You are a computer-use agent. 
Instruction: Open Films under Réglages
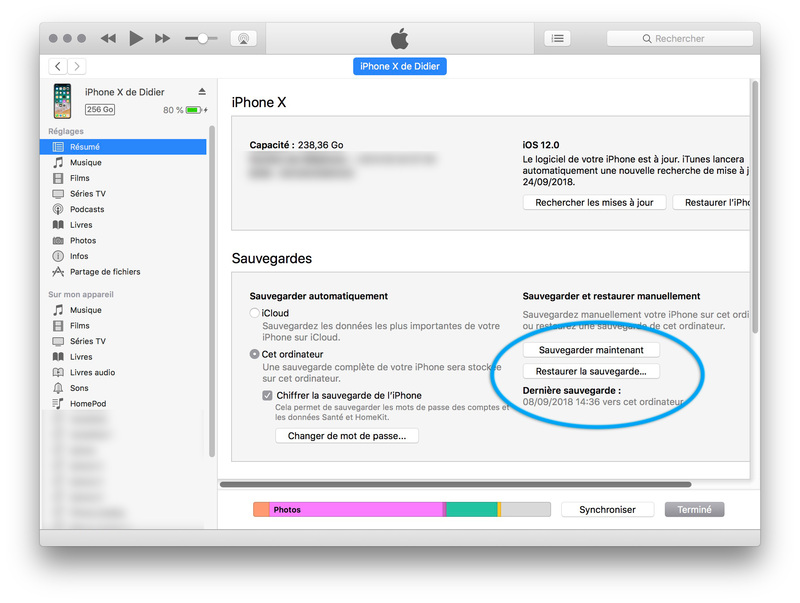coord(123,178)
